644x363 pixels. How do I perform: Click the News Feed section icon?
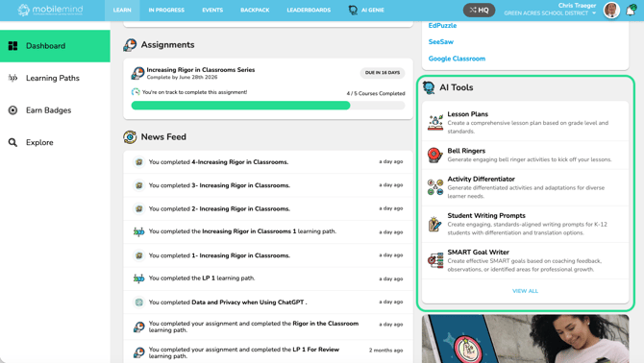click(x=130, y=136)
